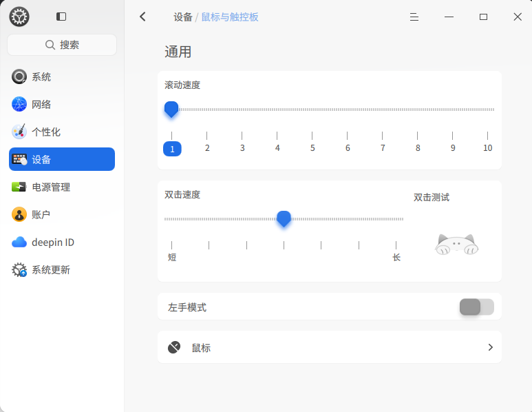This screenshot has height=412, width=532.
Task: Click the 鼠标与触控板 breadcrumb
Action: tap(230, 17)
